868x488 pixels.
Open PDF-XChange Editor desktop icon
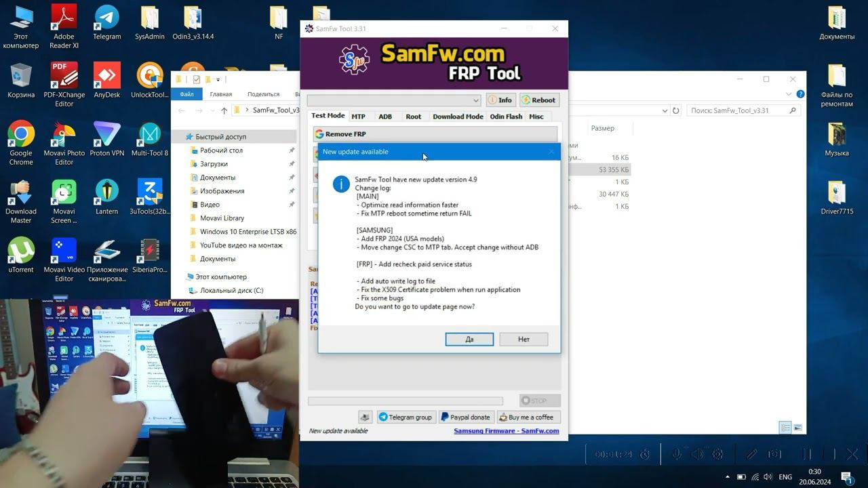pyautogui.click(x=64, y=85)
